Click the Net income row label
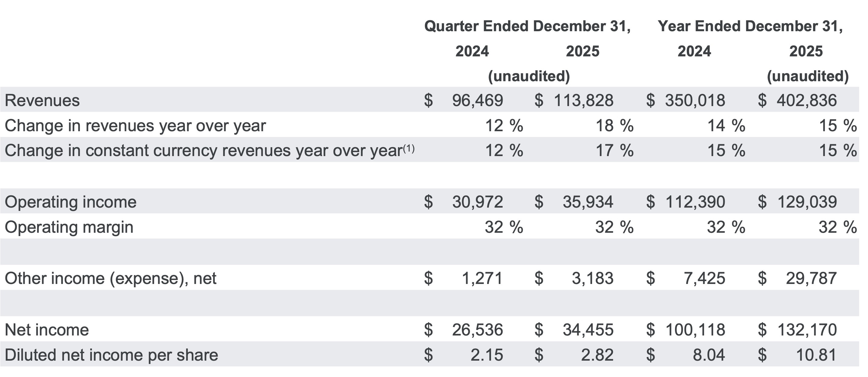The image size is (868, 377). (x=47, y=330)
